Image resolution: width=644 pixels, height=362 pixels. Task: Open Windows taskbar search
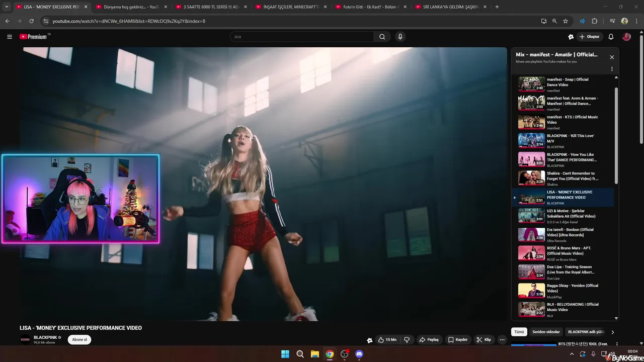click(300, 354)
